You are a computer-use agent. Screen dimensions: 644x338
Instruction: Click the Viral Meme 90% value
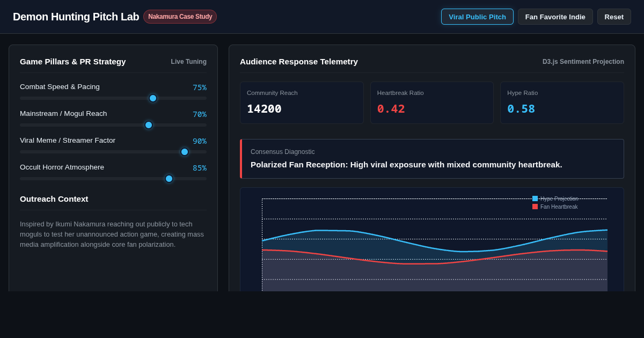[200, 141]
